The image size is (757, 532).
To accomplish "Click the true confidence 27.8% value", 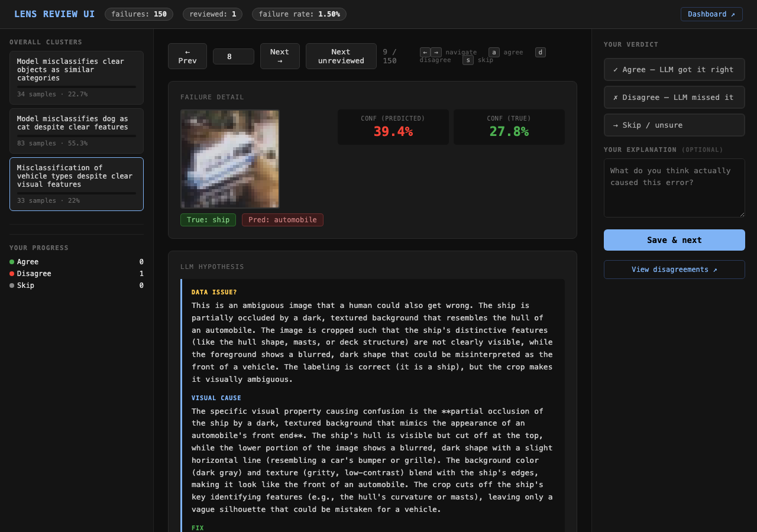I will pyautogui.click(x=509, y=132).
